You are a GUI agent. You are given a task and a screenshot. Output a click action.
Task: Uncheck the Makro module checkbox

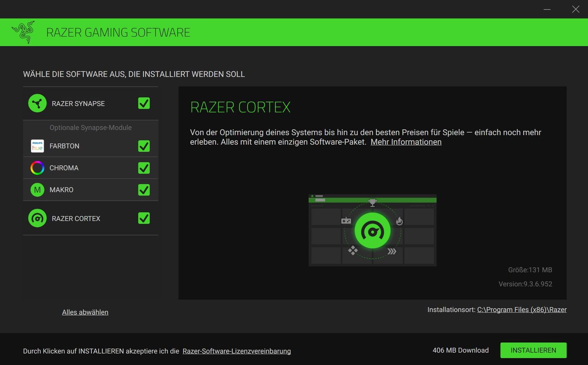pyautogui.click(x=144, y=190)
